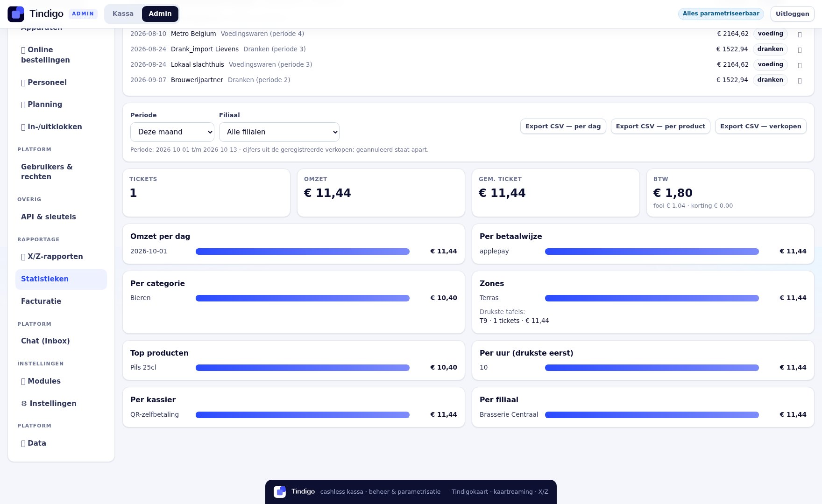The image size is (822, 504).
Task: Switch to Kassa mode
Action: coord(123,14)
